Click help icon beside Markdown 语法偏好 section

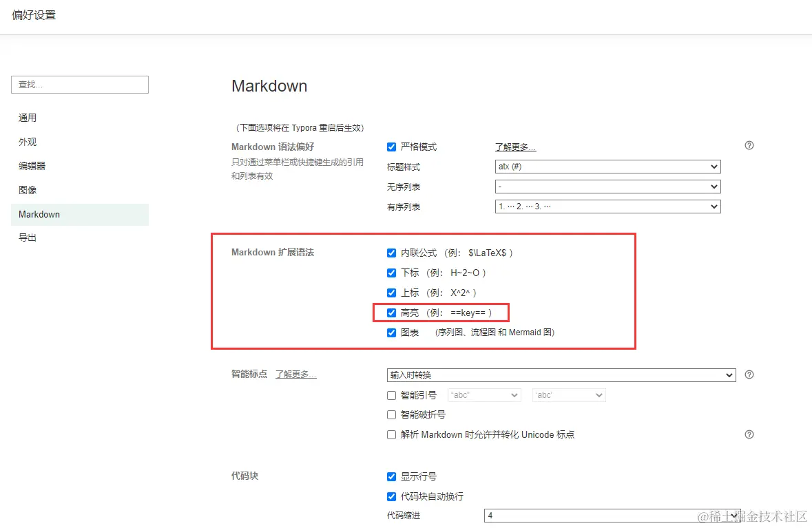coord(749,145)
